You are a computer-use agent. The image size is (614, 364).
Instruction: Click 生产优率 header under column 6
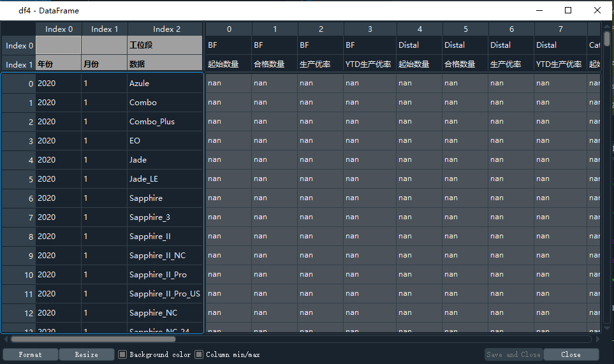pyautogui.click(x=511, y=64)
